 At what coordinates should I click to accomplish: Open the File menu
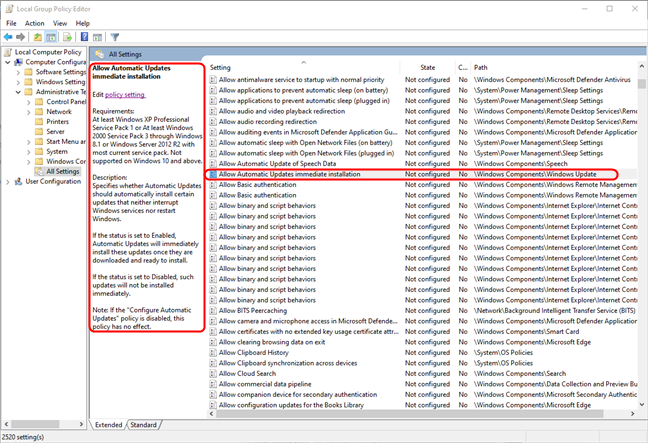coord(11,24)
